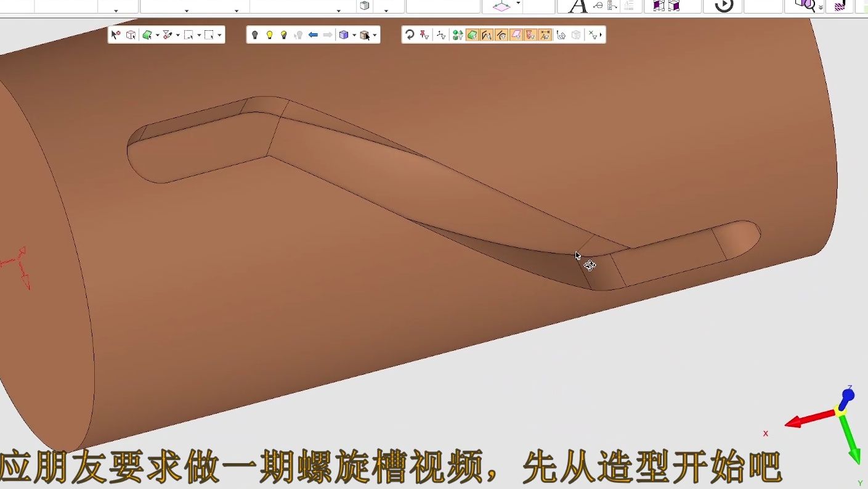The image size is (868, 489).
Task: Expand the filter toolbar overflow arrow
Action: point(601,35)
